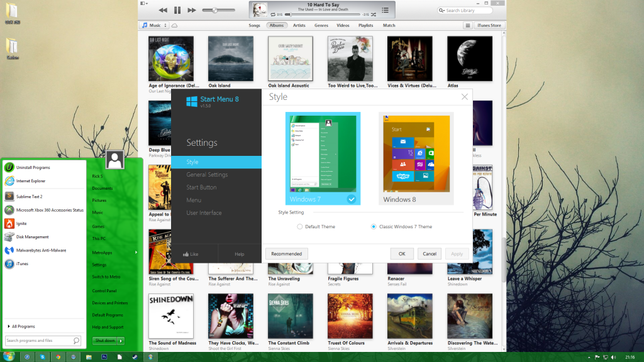Pause the current song in iTunes

tap(177, 10)
